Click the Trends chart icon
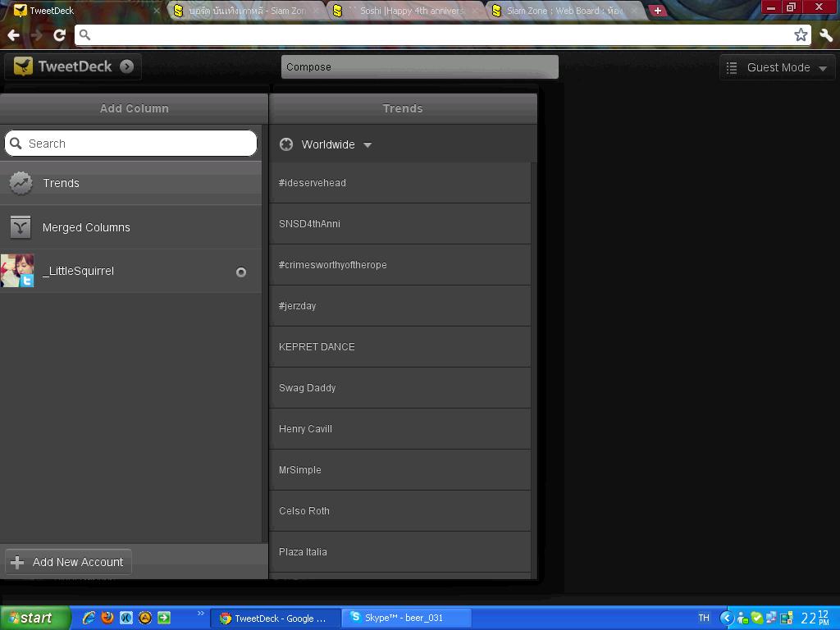840x630 pixels. coord(21,183)
